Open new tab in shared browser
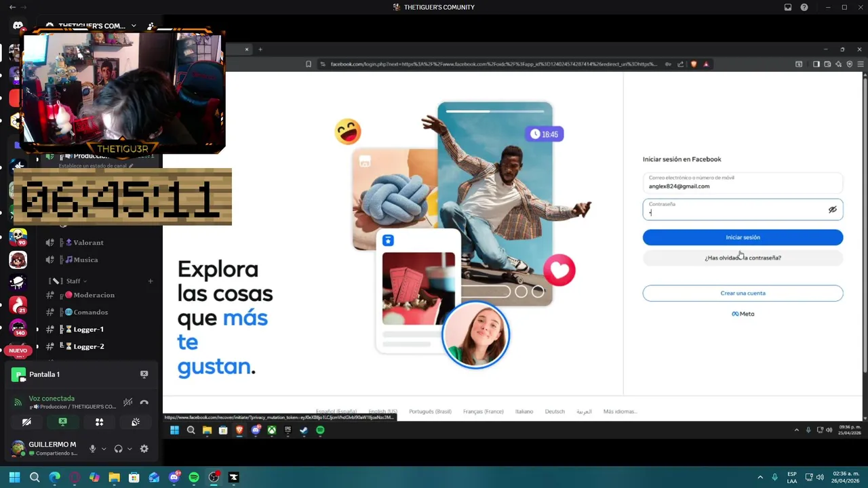The width and height of the screenshot is (868, 488). 260,49
